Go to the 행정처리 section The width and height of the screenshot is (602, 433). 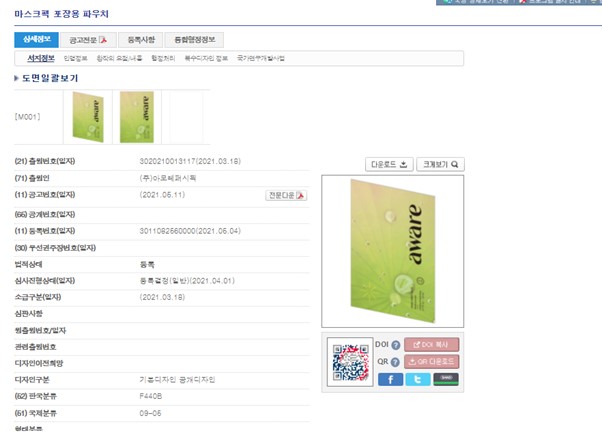[163, 58]
